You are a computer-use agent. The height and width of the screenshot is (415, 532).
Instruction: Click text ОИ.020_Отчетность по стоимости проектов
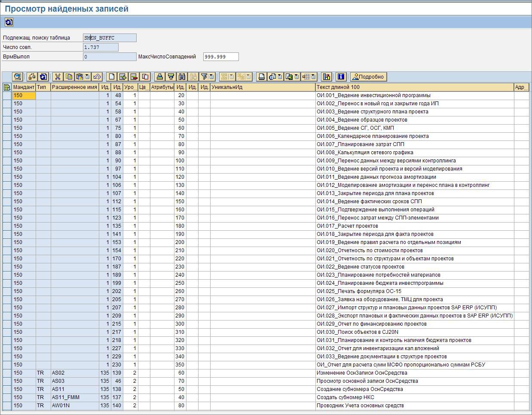pos(370,250)
